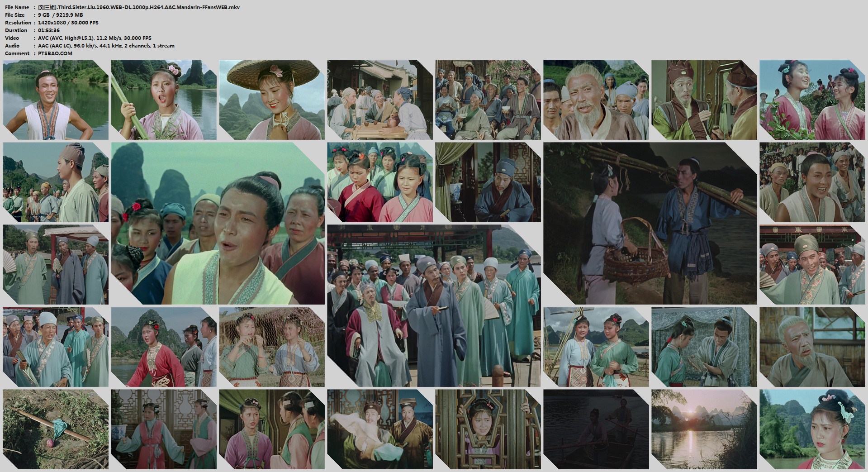
Task: Open thumbnail of scholar in green embroidered robe
Action: (812, 265)
